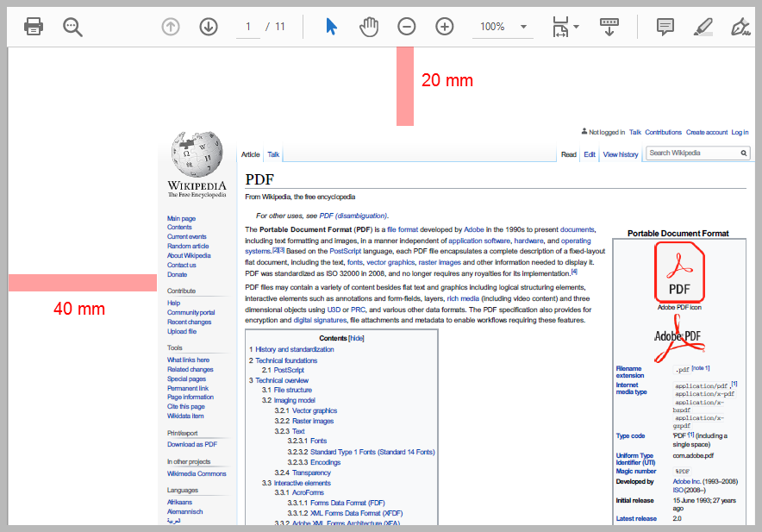Switch to the Talk tab beside Article
This screenshot has width=762, height=532.
pyautogui.click(x=273, y=154)
